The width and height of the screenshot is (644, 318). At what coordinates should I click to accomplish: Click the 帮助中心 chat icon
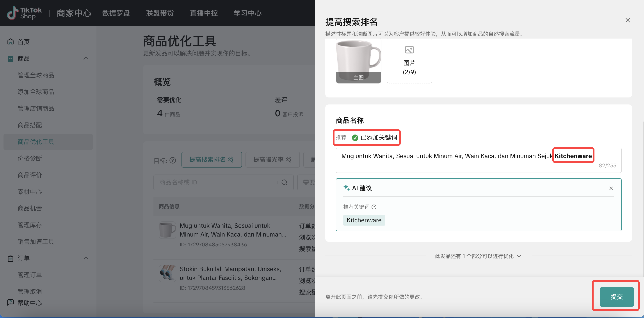pyautogui.click(x=11, y=302)
